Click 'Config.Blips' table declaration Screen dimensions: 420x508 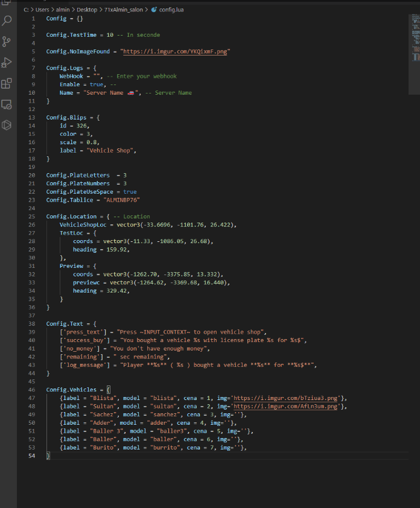[66, 118]
